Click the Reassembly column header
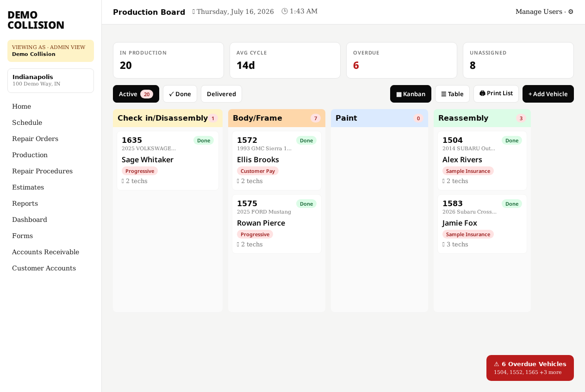The image size is (585, 392). pos(482,118)
